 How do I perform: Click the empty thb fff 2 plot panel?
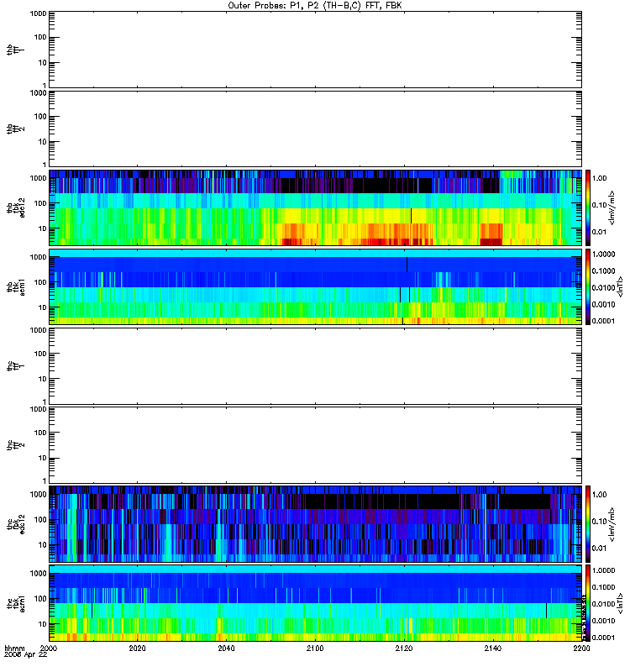pos(316,129)
